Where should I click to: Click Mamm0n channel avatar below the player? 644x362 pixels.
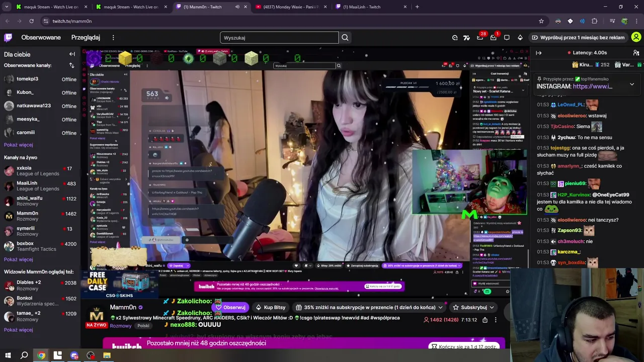click(x=96, y=315)
